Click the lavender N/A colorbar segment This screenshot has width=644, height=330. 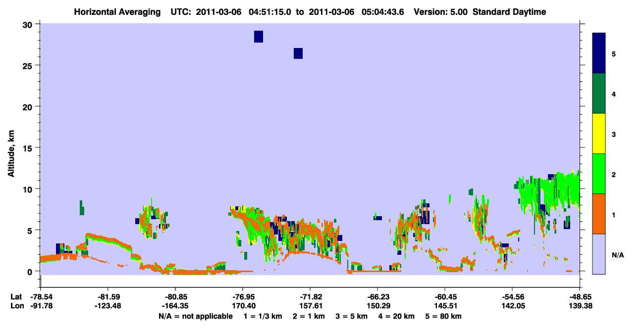click(599, 254)
